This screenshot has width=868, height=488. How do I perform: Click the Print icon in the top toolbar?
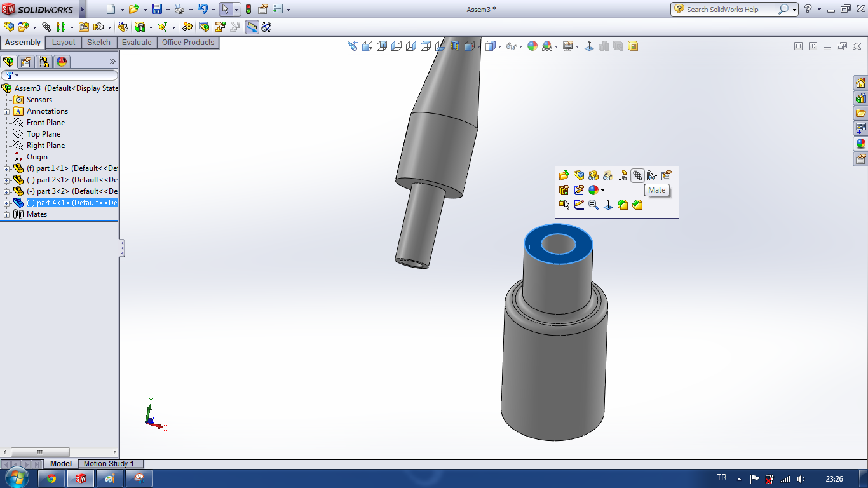(179, 9)
